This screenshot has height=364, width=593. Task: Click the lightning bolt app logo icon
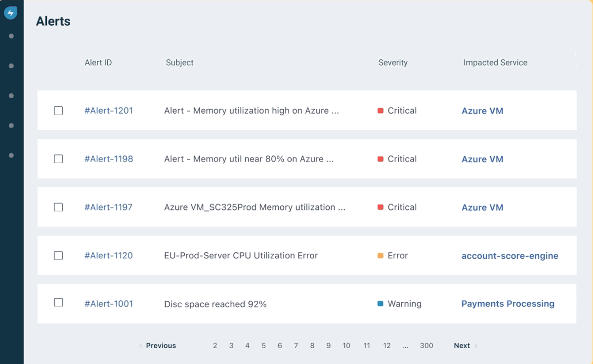(x=11, y=12)
